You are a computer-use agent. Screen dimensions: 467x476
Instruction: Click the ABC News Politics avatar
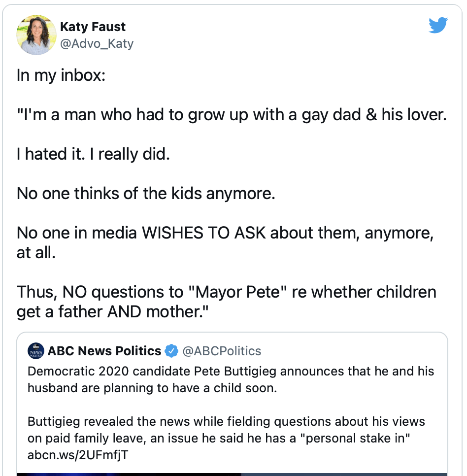(x=36, y=351)
